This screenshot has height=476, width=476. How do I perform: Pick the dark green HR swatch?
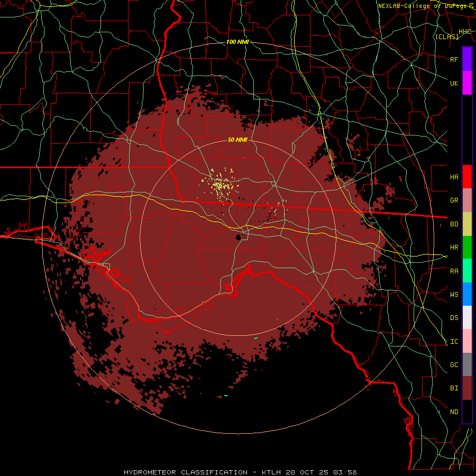click(467, 247)
